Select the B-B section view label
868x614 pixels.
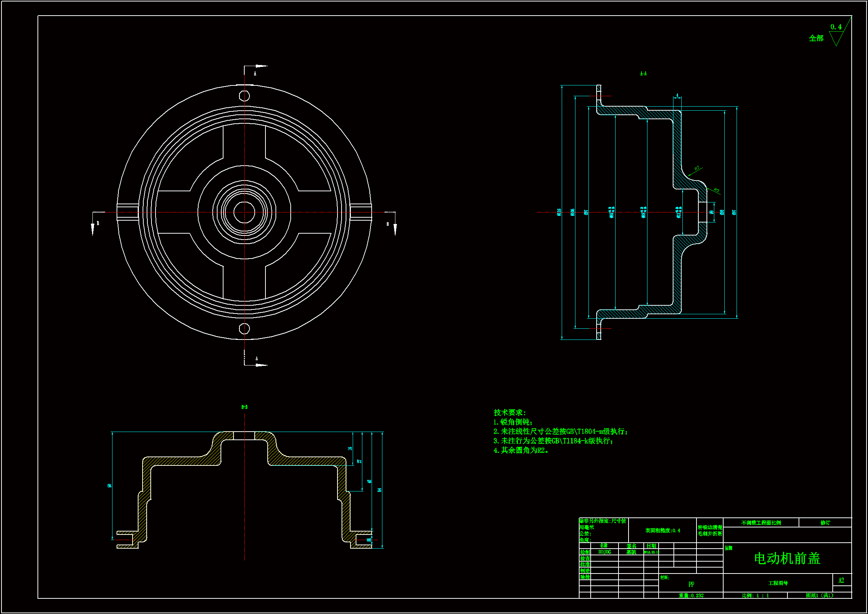pyautogui.click(x=244, y=407)
